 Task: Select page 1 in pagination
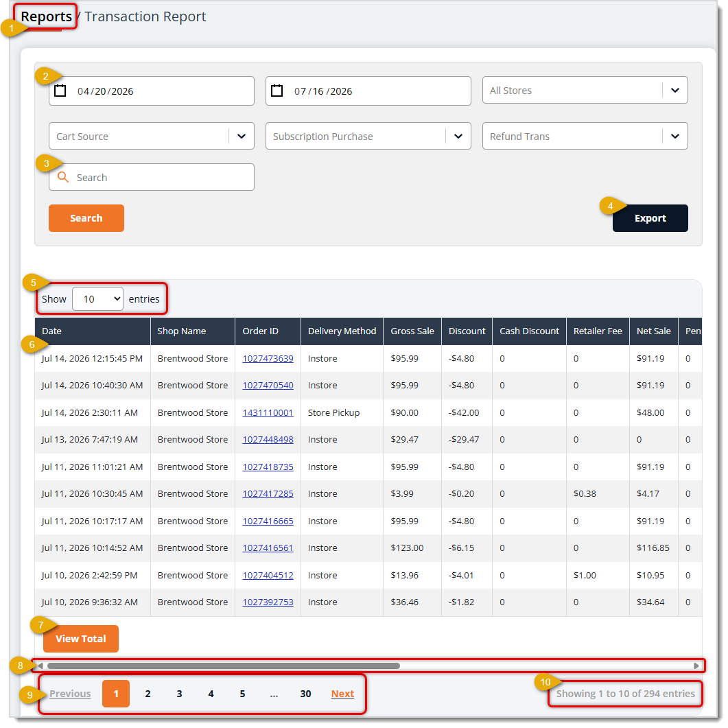tap(116, 694)
